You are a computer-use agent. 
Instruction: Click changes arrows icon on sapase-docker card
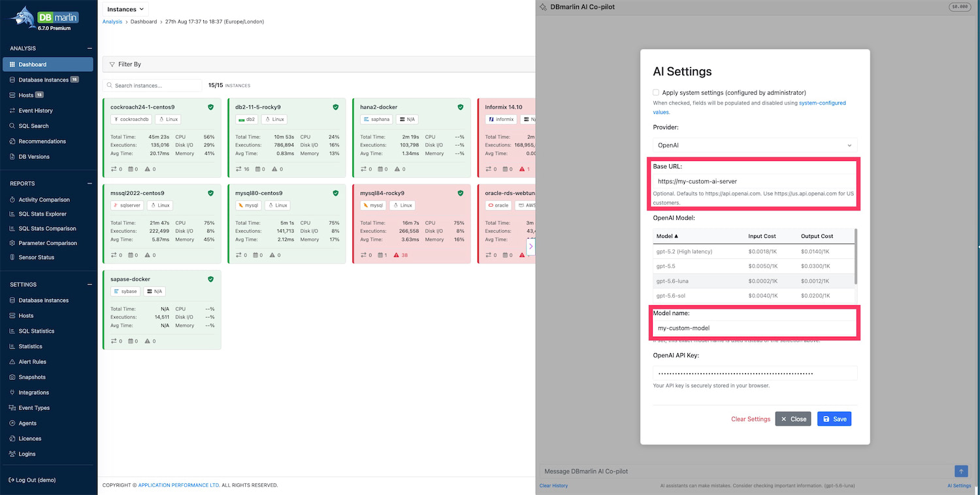(x=114, y=341)
